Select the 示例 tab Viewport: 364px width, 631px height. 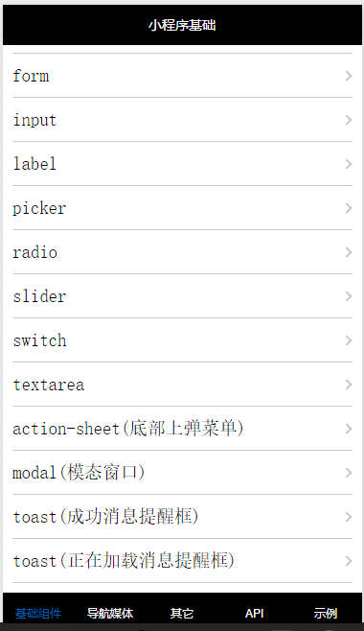click(326, 614)
